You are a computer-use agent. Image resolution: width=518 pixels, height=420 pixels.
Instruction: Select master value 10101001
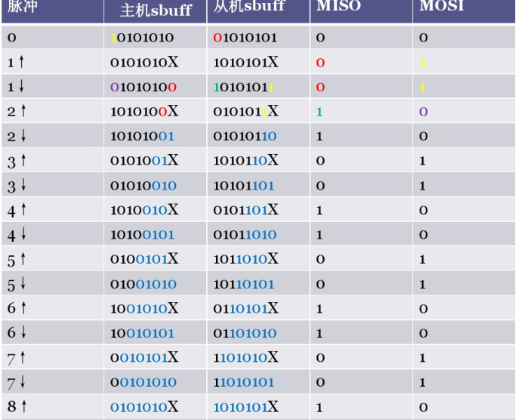coord(142,136)
